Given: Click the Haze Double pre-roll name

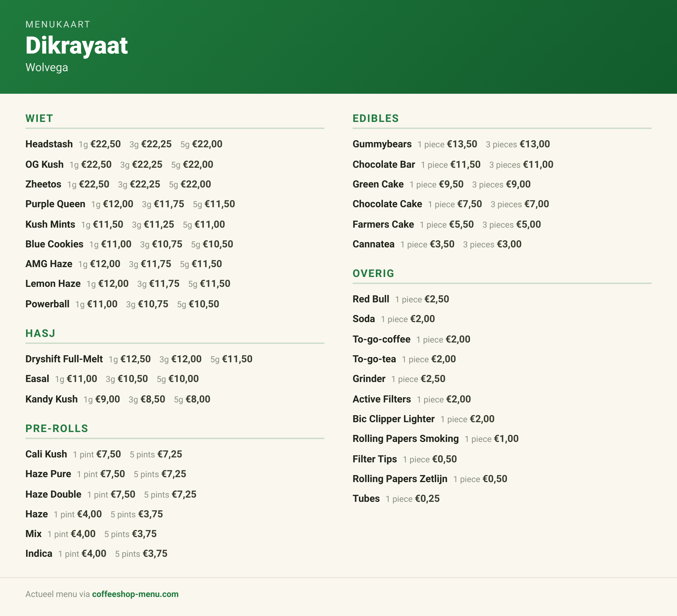Looking at the screenshot, I should [53, 494].
